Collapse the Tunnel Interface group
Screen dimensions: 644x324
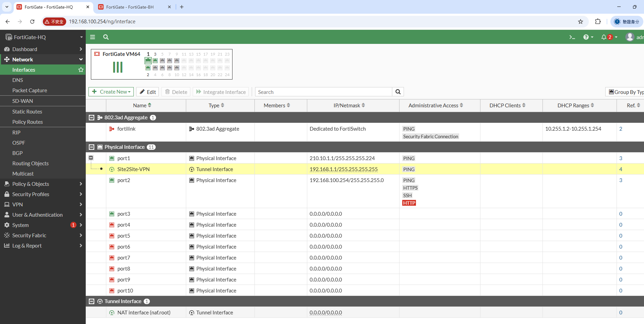pyautogui.click(x=92, y=301)
